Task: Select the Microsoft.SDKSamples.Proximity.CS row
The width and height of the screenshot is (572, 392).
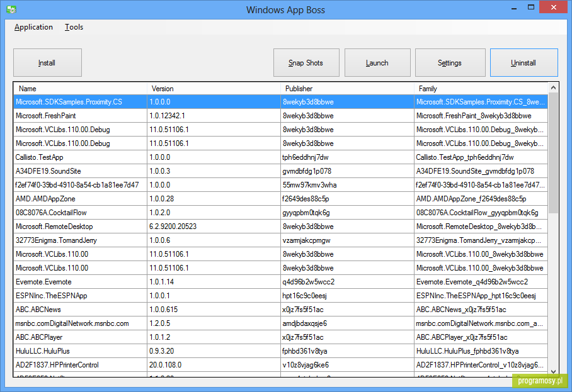Action: [x=280, y=102]
